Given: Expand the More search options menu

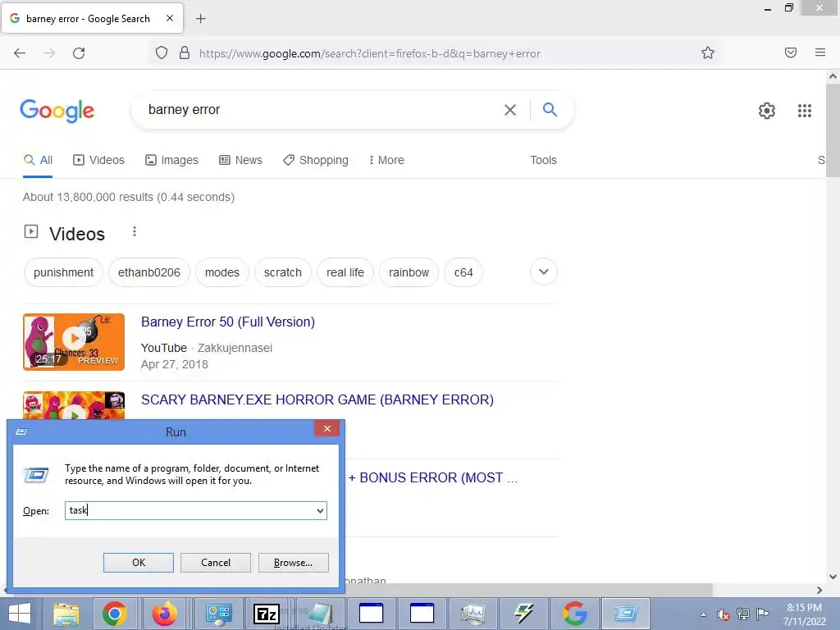Looking at the screenshot, I should click(386, 160).
